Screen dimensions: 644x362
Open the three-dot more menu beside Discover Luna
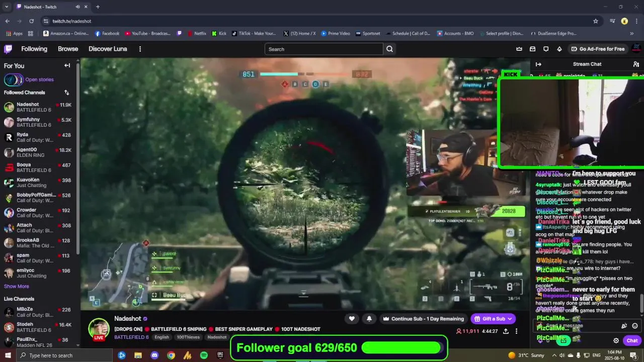tap(140, 49)
